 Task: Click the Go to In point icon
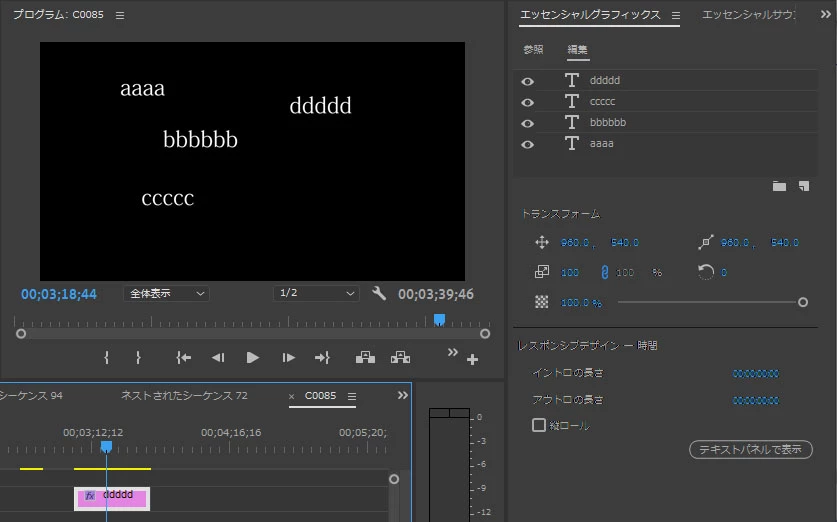pos(184,358)
